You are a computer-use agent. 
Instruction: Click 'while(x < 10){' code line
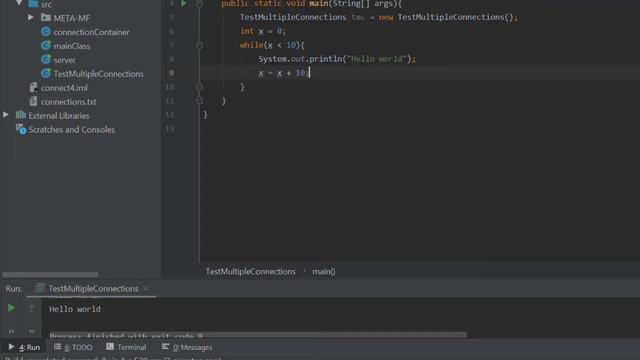pyautogui.click(x=272, y=45)
